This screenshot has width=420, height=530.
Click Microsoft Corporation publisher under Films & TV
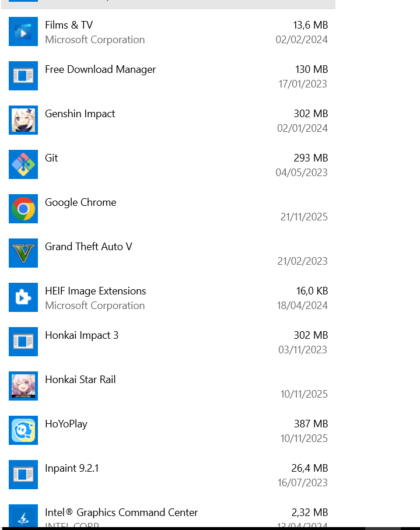pos(94,40)
